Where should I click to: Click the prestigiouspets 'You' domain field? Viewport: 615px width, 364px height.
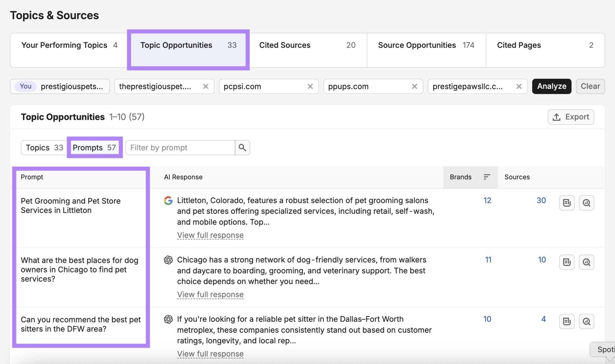coord(60,86)
